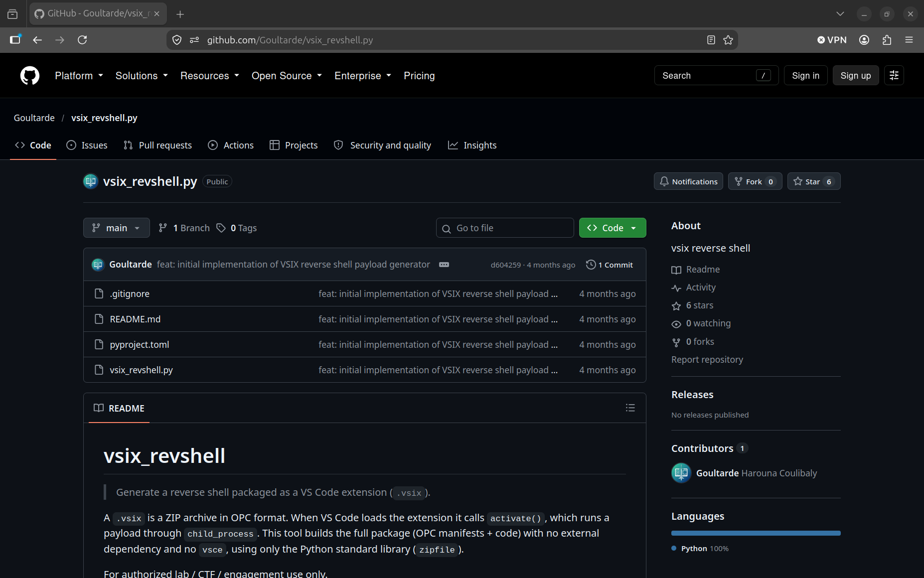Click the Goultarde contributor avatar
Screen dimensions: 924x578
[x=681, y=473]
